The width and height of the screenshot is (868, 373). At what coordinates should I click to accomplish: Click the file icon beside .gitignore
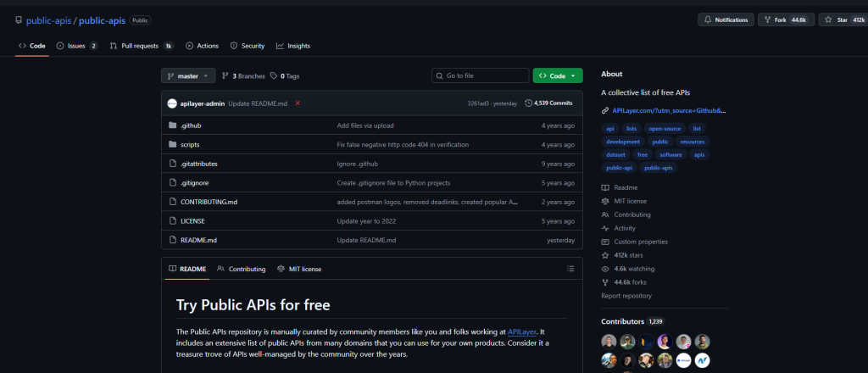pos(172,182)
